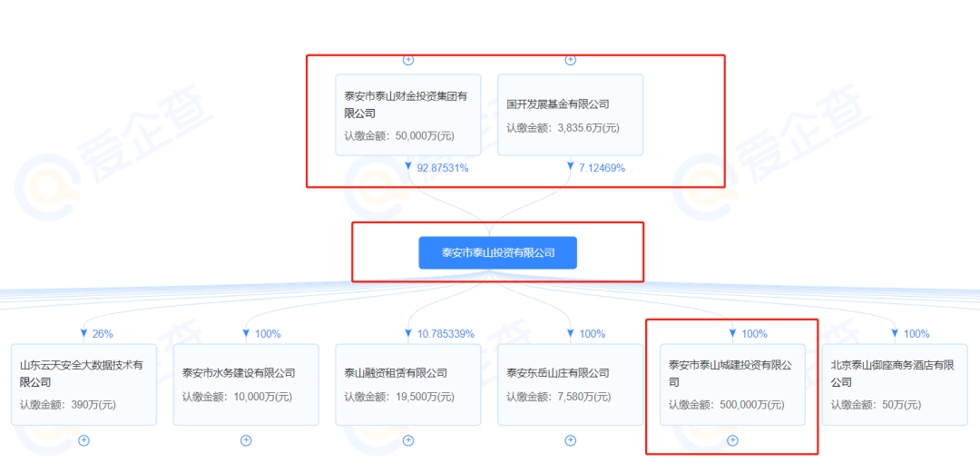Expand shareholders above 国开发展基金有限公司
This screenshot has width=980, height=473.
[x=570, y=60]
